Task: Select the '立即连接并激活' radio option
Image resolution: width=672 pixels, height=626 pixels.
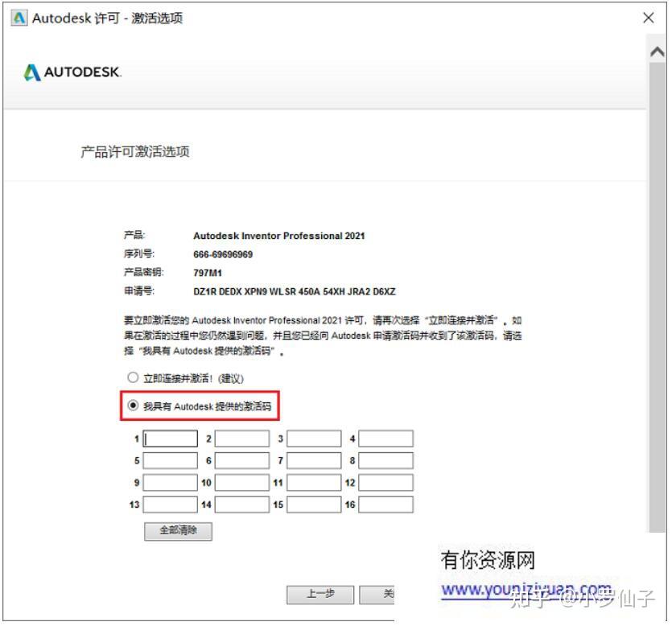Action: point(133,378)
